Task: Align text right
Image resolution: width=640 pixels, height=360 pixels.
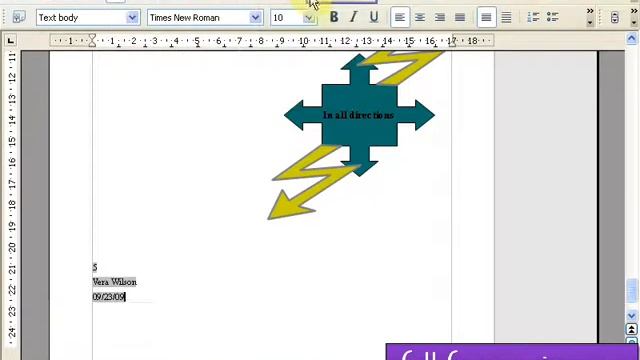Action: tap(440, 17)
